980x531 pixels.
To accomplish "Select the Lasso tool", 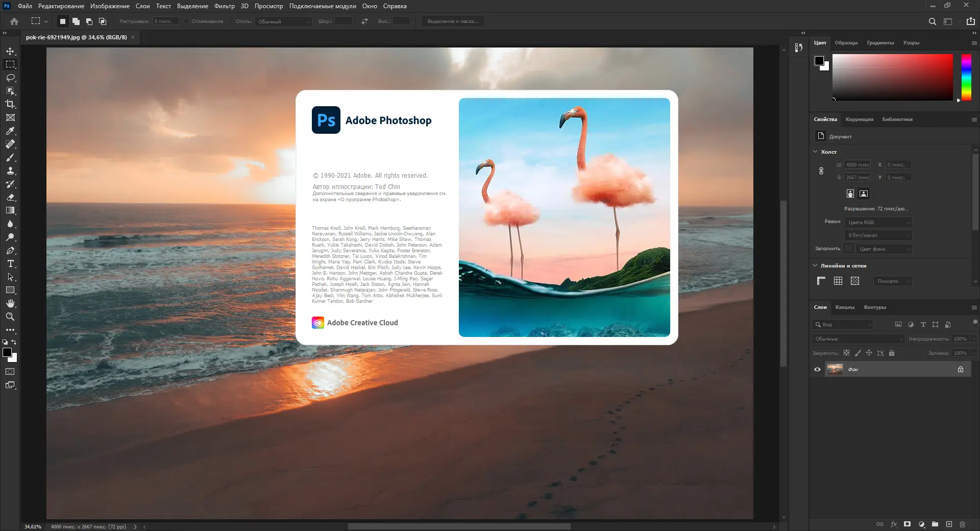I will (x=10, y=78).
